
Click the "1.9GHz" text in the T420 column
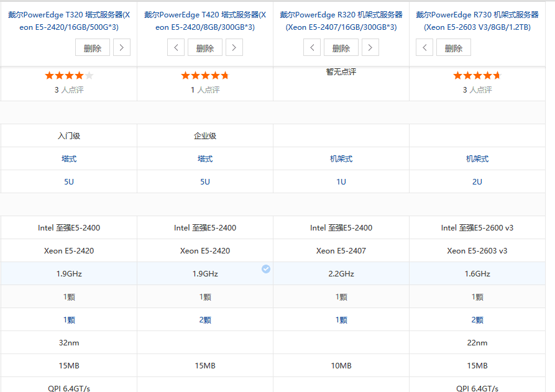[x=205, y=274]
